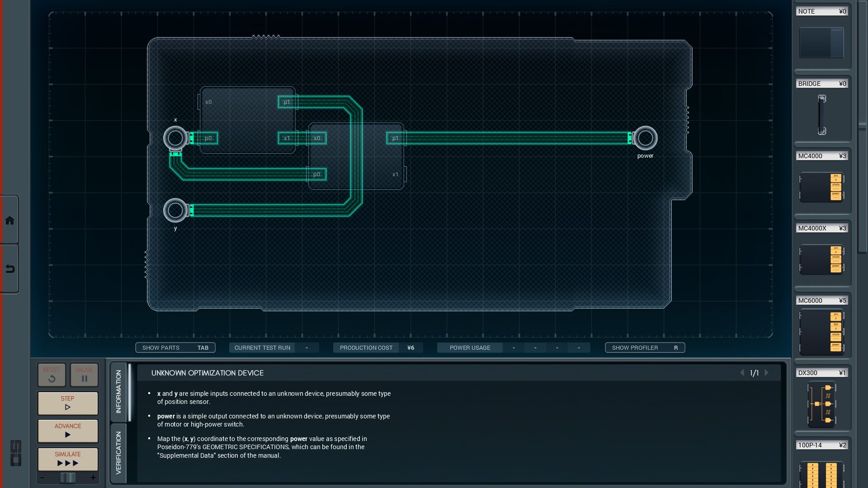Viewport: 868px width, 488px height.
Task: Click the home icon in the left sidebar
Action: (9, 221)
